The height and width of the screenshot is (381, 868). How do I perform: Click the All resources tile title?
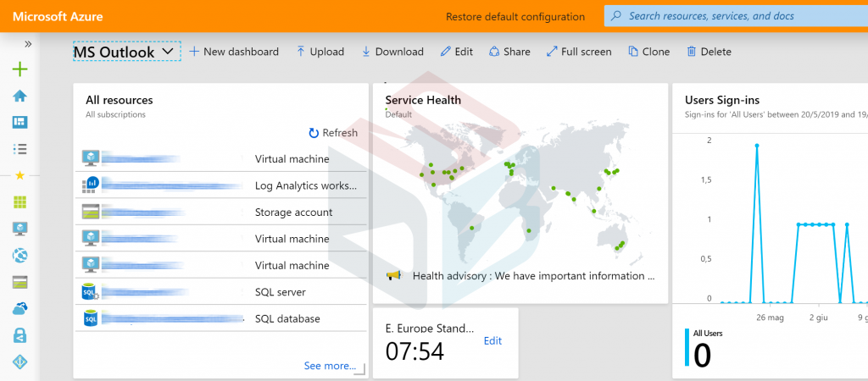[119, 100]
